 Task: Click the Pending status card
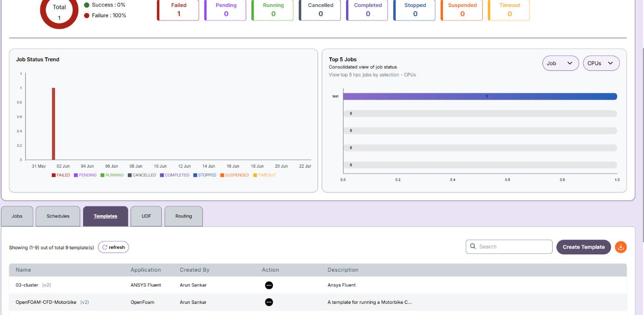[x=226, y=10]
